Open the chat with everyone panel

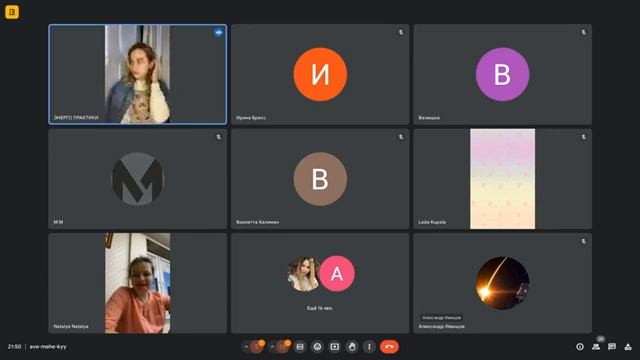click(612, 347)
